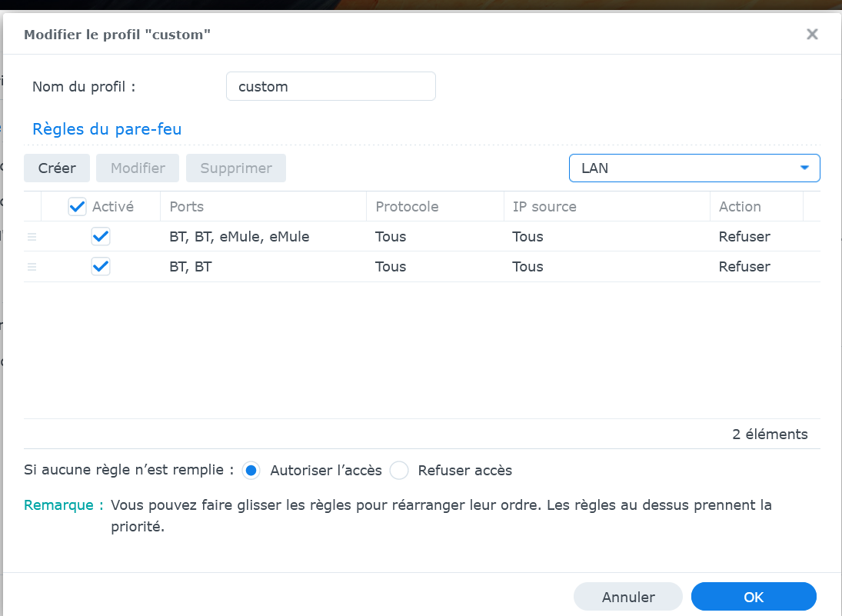The width and height of the screenshot is (842, 616).
Task: Confirm profile with the OK button
Action: (x=753, y=597)
